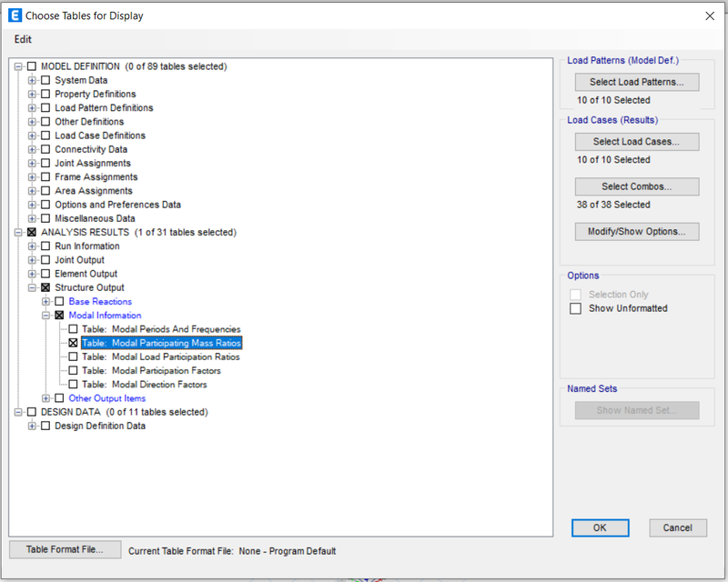Expand the Frame Assignments node
This screenshot has height=582, width=728.
click(32, 176)
